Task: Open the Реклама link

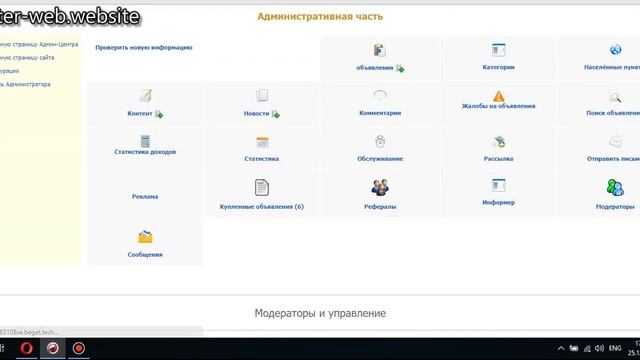Action: click(x=145, y=196)
